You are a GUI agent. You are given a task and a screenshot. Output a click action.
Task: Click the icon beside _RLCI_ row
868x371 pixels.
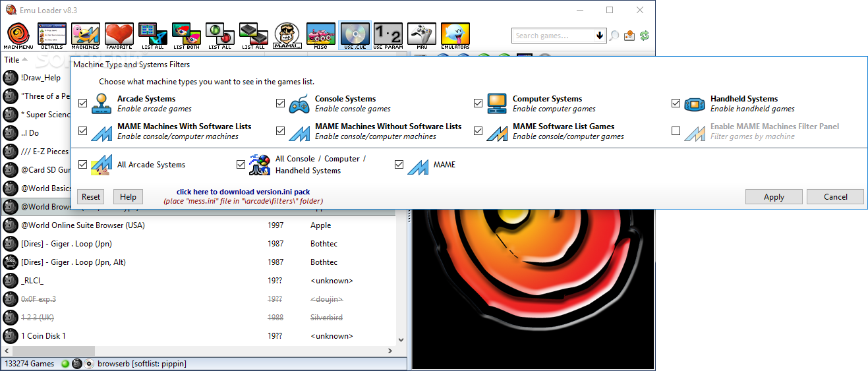pos(10,281)
